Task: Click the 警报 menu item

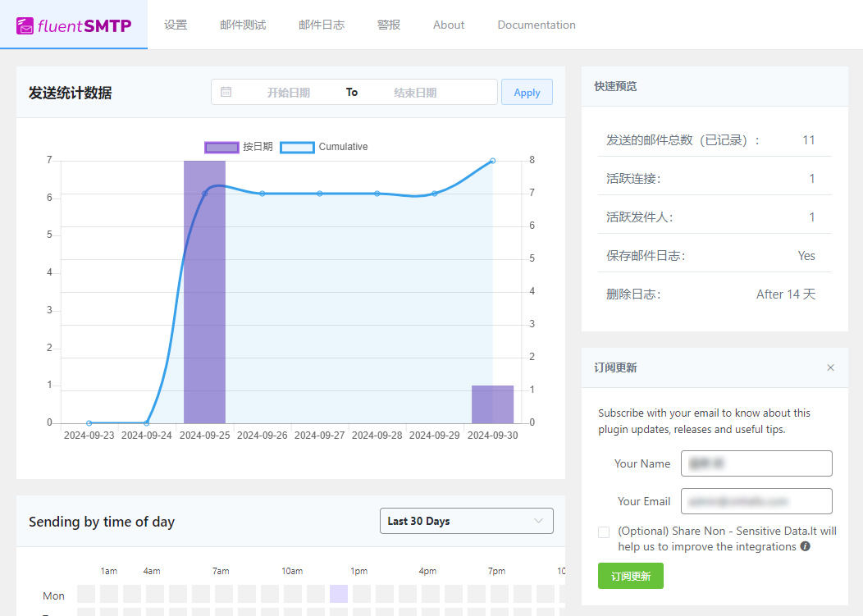Action: click(x=388, y=25)
